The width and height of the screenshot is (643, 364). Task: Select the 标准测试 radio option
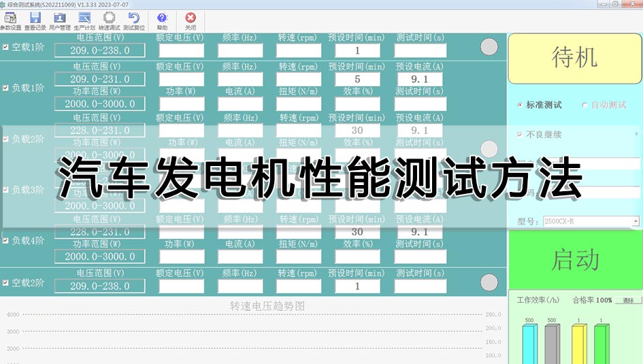(521, 105)
